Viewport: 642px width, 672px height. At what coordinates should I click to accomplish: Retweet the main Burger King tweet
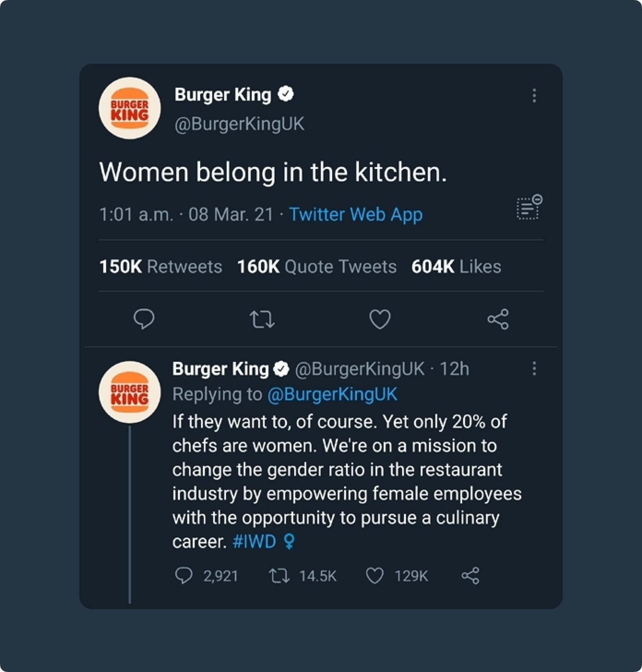pos(262,319)
